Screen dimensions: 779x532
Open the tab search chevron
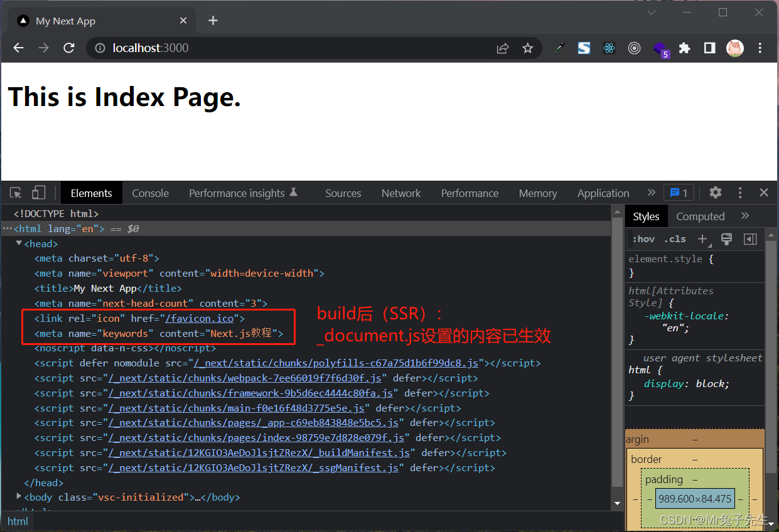(652, 13)
